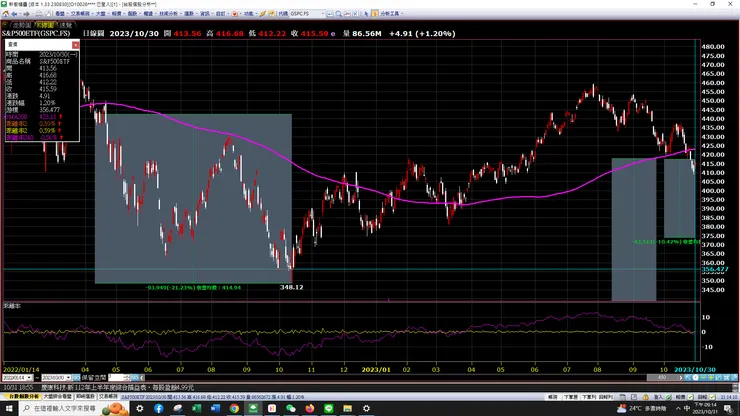
Task: Click the zoom-out minus icon under the chart
Action: 703,378
